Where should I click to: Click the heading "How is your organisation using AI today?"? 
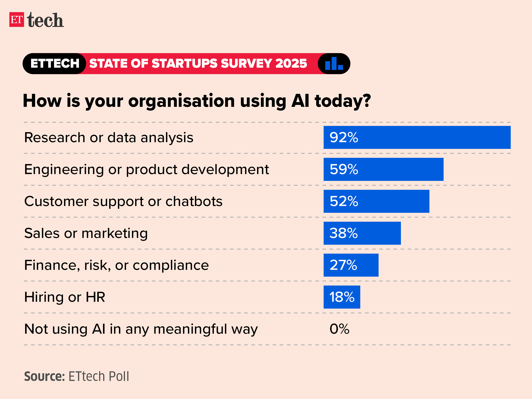197,101
